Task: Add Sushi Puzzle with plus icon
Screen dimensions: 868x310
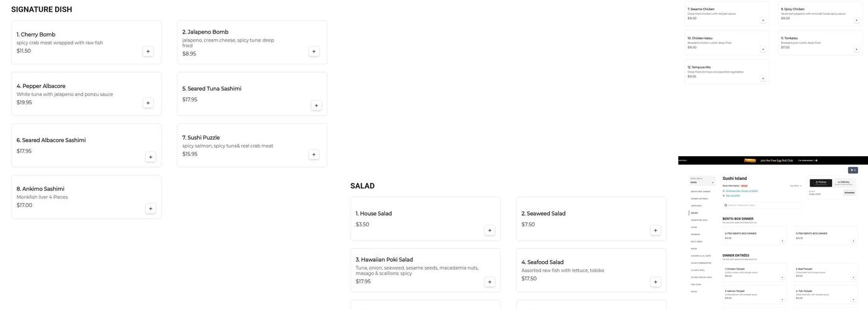Action: pos(314,154)
